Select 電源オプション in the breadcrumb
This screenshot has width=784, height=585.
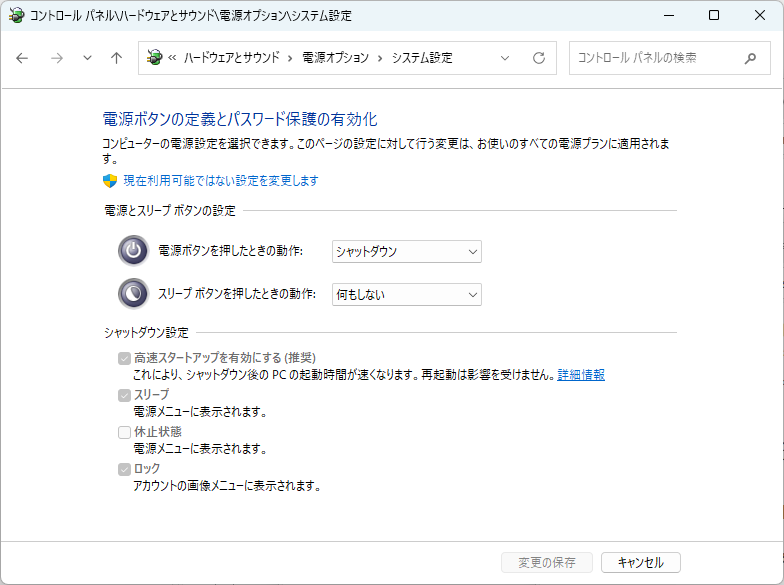[335, 58]
